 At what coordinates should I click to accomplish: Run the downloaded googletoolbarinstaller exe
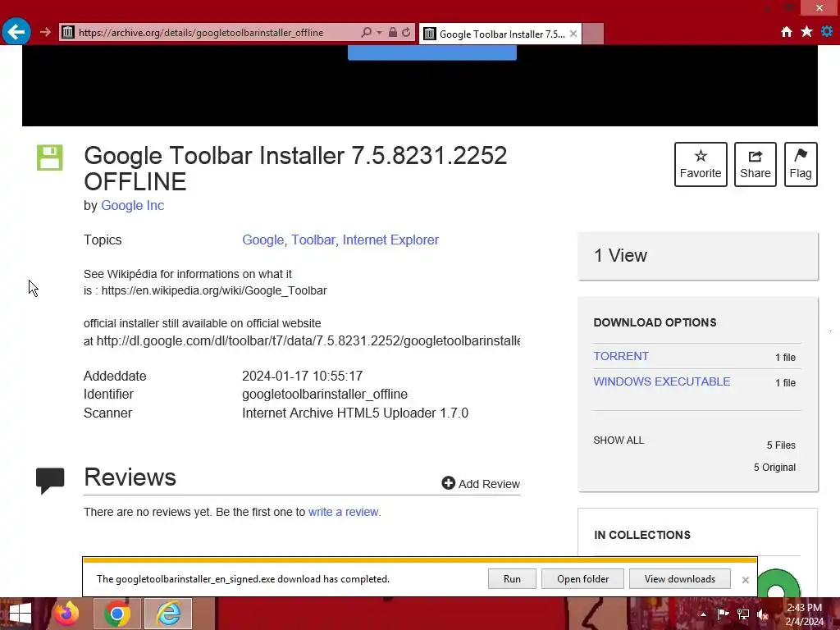512,579
